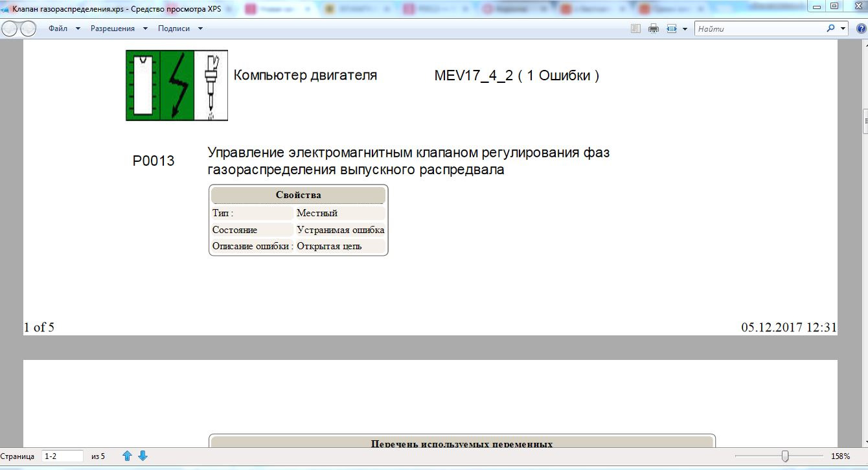The width and height of the screenshot is (868, 470).
Task: Click the 'Тип :' label cell
Action: [x=253, y=213]
